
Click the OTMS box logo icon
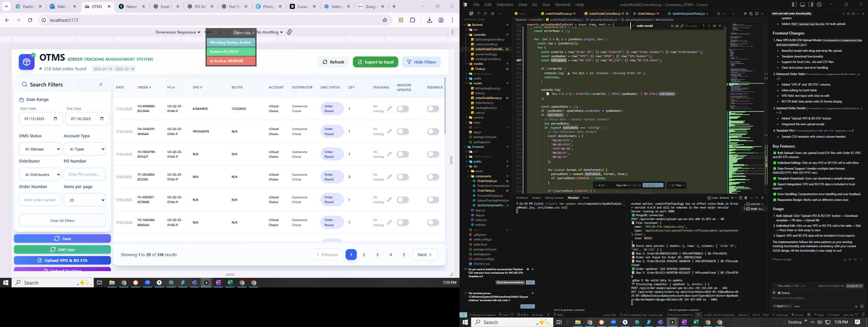26,62
